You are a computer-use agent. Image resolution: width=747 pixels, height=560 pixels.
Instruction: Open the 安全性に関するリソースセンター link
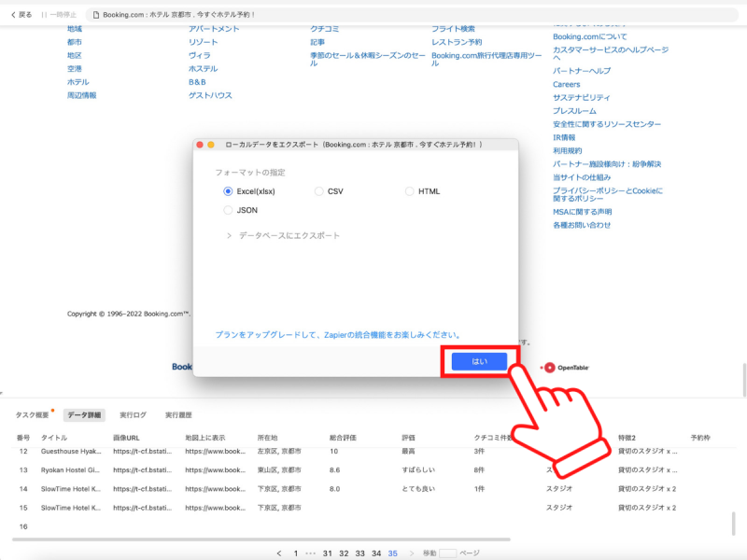coord(607,124)
